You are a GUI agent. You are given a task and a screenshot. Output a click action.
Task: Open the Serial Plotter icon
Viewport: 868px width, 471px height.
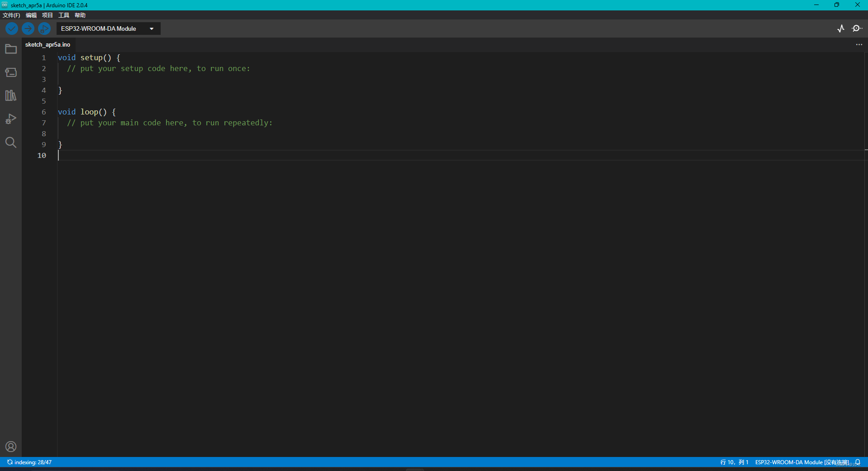point(841,29)
